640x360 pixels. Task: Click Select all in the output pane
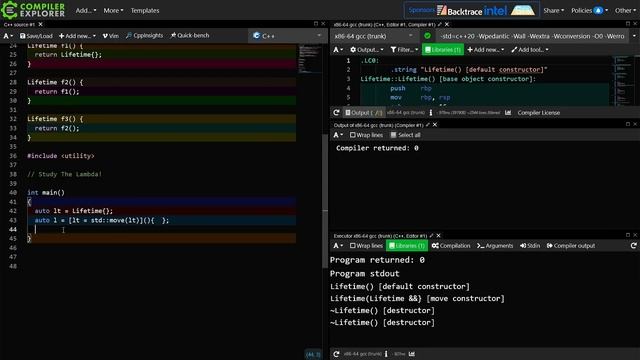[x=405, y=135]
